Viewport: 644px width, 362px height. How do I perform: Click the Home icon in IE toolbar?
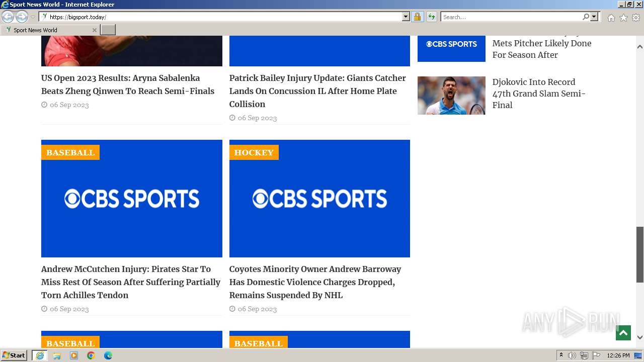611,18
